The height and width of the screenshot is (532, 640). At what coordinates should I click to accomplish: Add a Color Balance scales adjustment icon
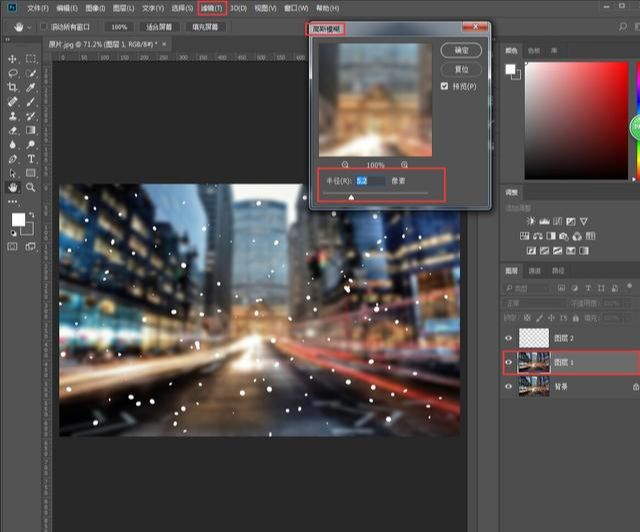(x=538, y=236)
